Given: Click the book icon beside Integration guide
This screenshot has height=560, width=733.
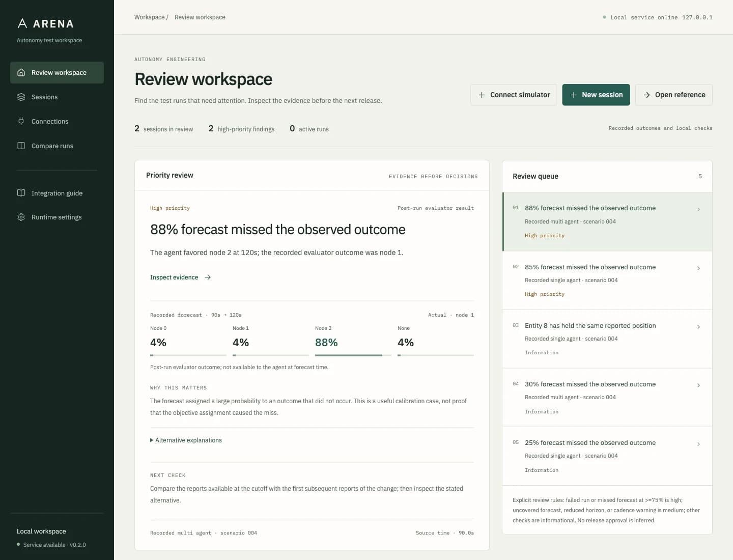Looking at the screenshot, I should [x=21, y=193].
